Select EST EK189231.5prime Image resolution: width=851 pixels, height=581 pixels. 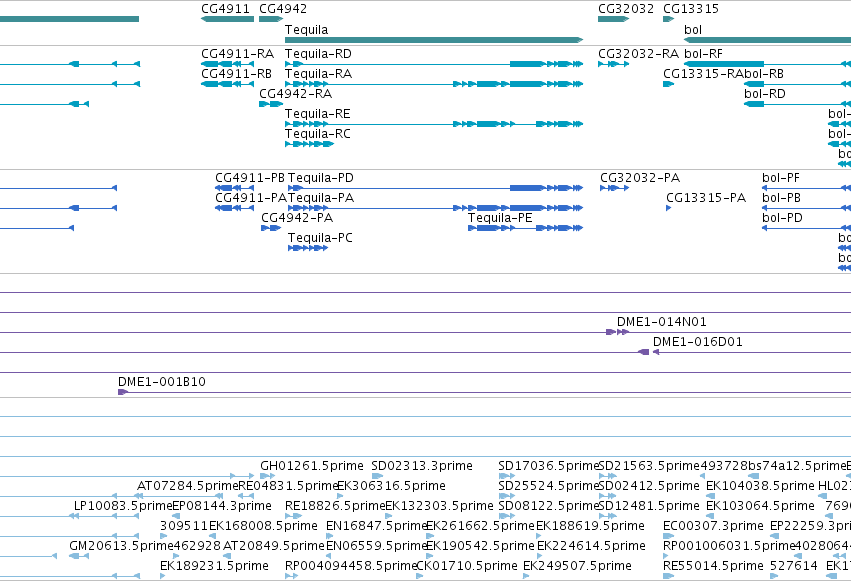pyautogui.click(x=163, y=576)
